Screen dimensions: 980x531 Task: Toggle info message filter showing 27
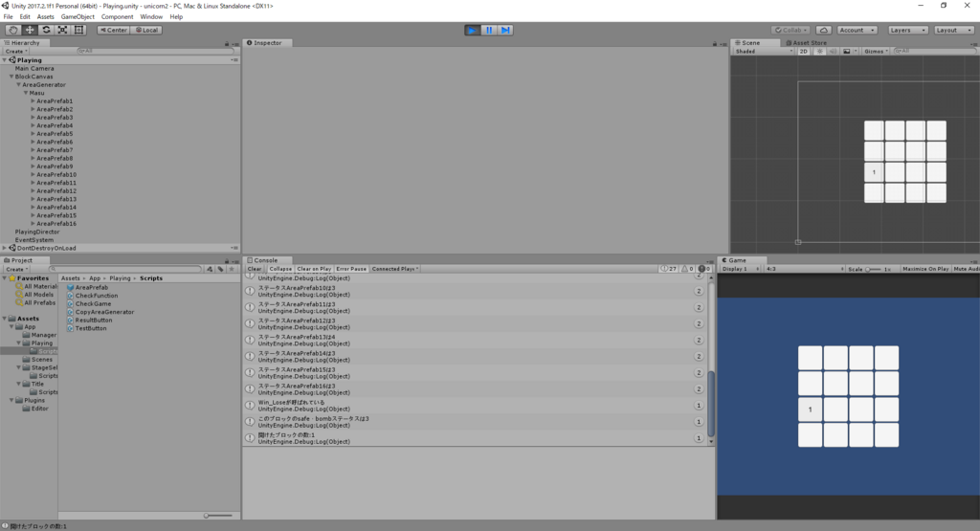(669, 269)
